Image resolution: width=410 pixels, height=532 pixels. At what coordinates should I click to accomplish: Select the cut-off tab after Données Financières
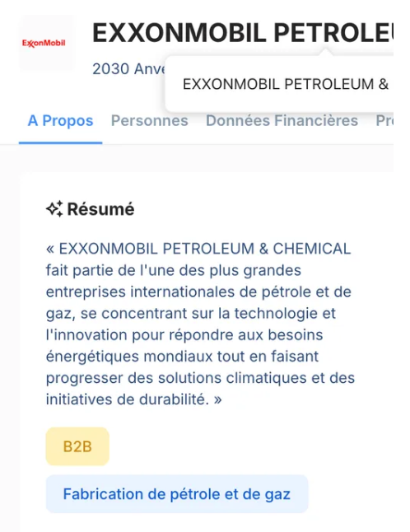tap(384, 121)
